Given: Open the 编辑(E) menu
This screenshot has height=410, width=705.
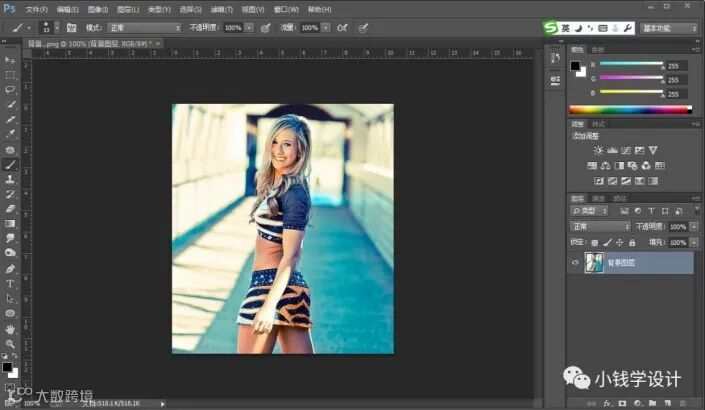Looking at the screenshot, I should point(67,9).
